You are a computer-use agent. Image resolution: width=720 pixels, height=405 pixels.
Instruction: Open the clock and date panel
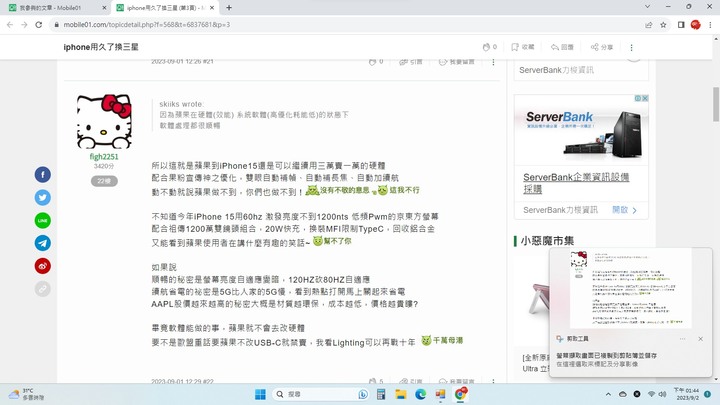click(x=686, y=394)
